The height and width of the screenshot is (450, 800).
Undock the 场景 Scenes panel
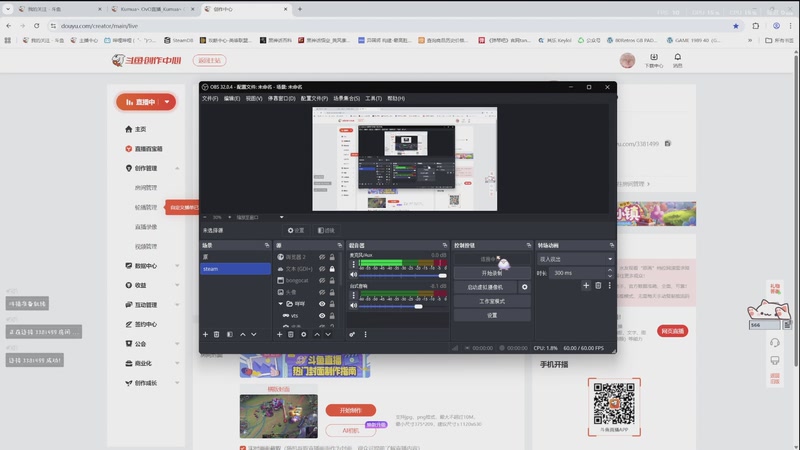click(x=267, y=245)
